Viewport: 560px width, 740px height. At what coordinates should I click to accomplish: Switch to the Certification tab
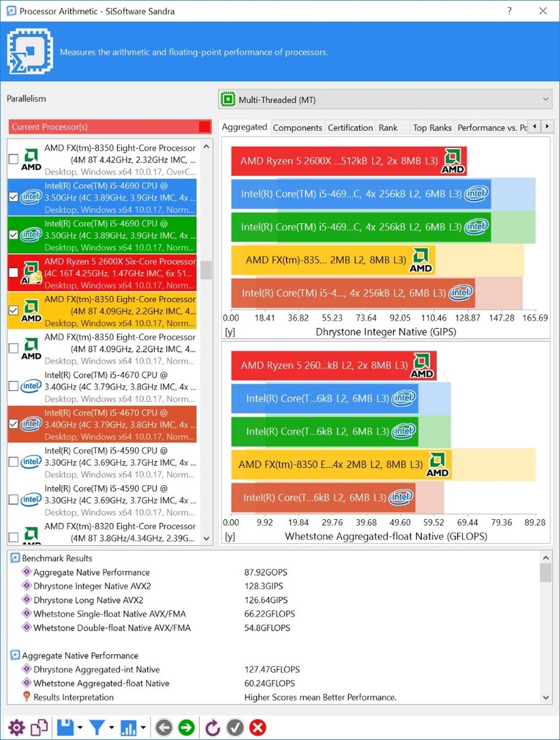click(x=350, y=127)
